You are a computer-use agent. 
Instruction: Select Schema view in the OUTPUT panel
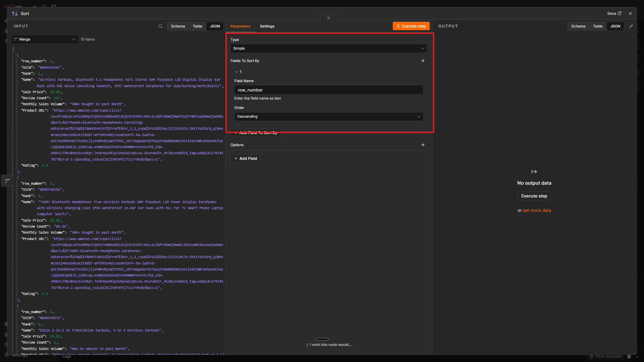pyautogui.click(x=578, y=26)
